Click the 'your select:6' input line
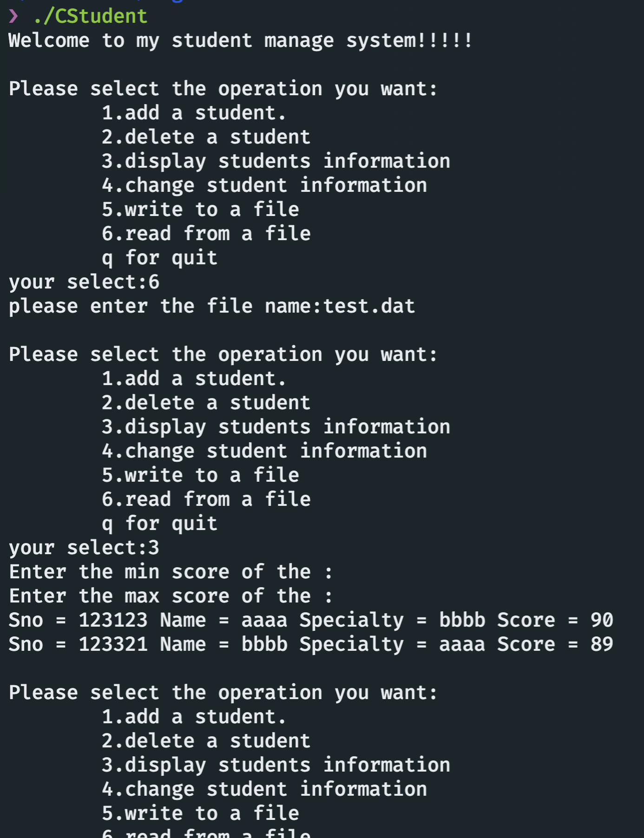Viewport: 644px width, 838px height. point(84,282)
